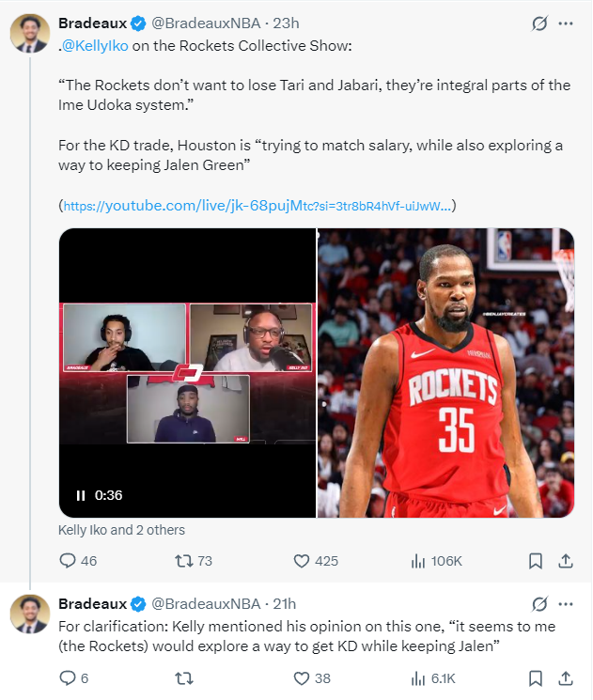Open the YouTube live link
The height and width of the screenshot is (700, 593).
click(258, 205)
